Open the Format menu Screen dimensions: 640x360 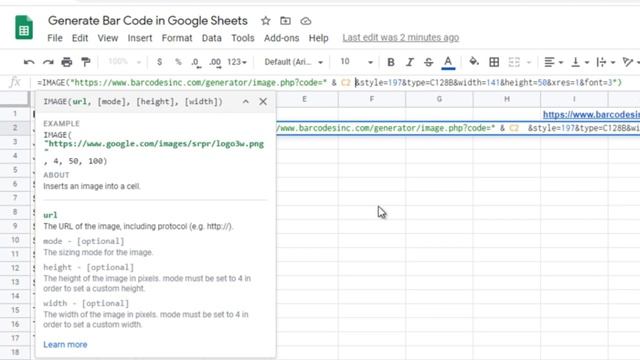[x=177, y=38]
